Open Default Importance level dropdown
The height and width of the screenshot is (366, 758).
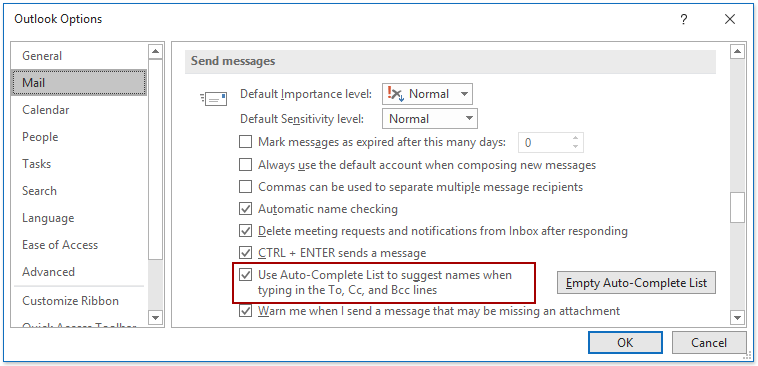427,94
